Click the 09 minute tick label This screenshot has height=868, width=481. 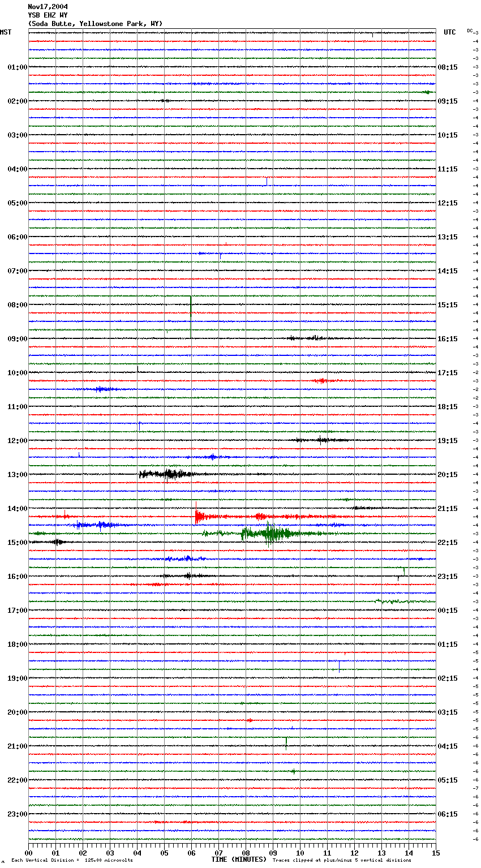(x=273, y=853)
